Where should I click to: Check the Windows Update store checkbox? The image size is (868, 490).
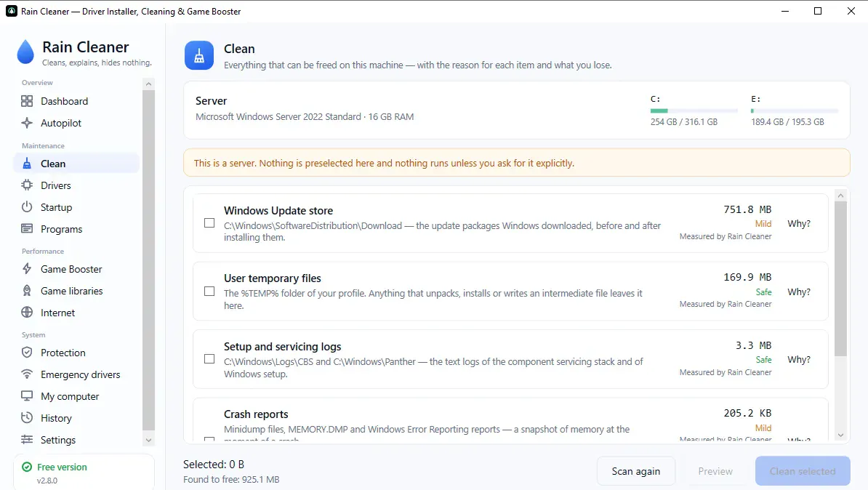209,223
